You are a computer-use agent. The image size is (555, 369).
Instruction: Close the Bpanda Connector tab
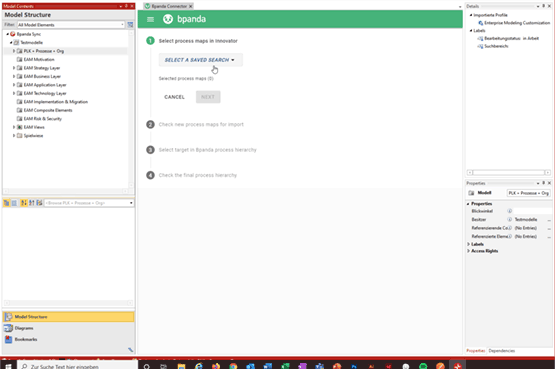(190, 6)
